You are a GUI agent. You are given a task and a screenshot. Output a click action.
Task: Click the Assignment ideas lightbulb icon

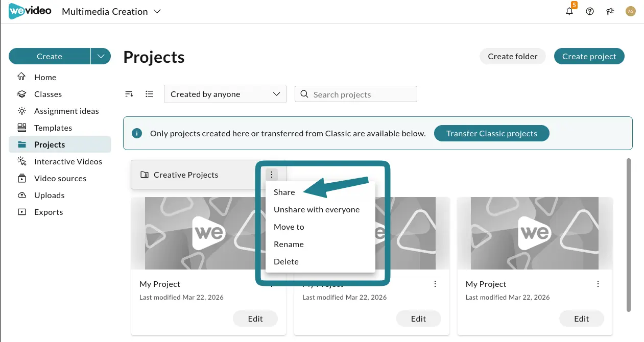21,111
